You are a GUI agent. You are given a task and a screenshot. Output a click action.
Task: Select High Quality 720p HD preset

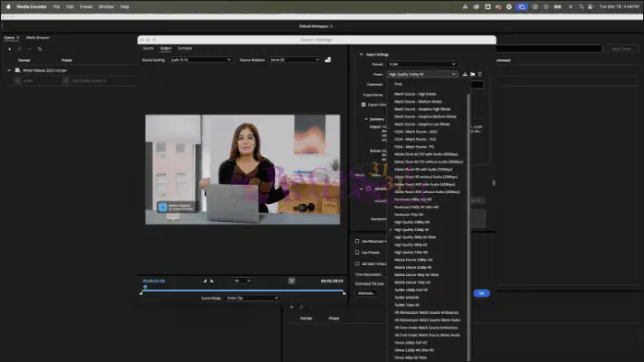pyautogui.click(x=411, y=252)
